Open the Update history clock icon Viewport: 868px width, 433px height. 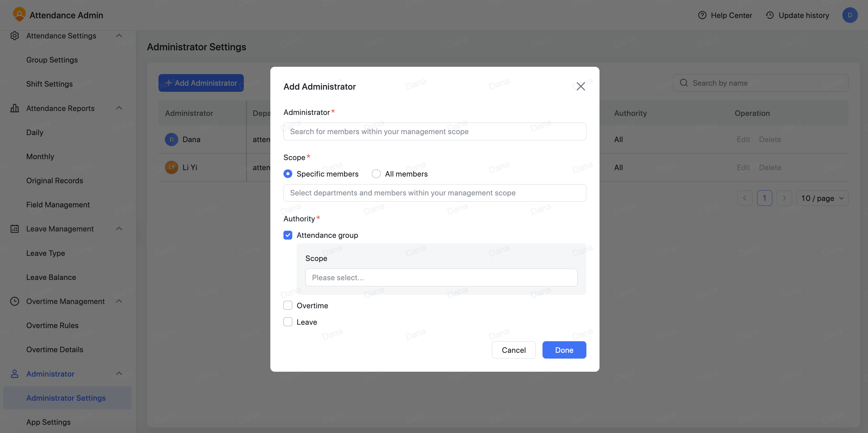pos(770,15)
